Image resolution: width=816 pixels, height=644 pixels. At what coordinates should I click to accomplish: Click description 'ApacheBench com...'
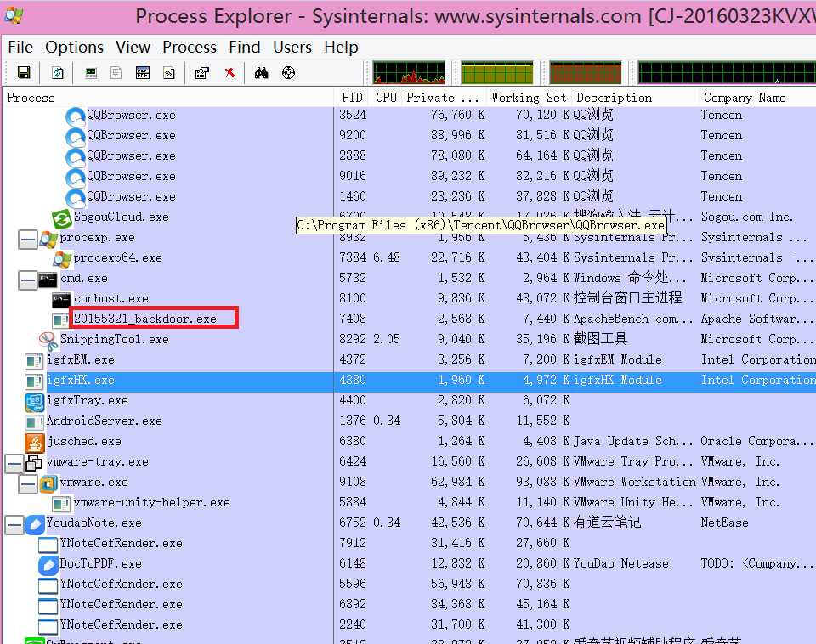pos(634,319)
